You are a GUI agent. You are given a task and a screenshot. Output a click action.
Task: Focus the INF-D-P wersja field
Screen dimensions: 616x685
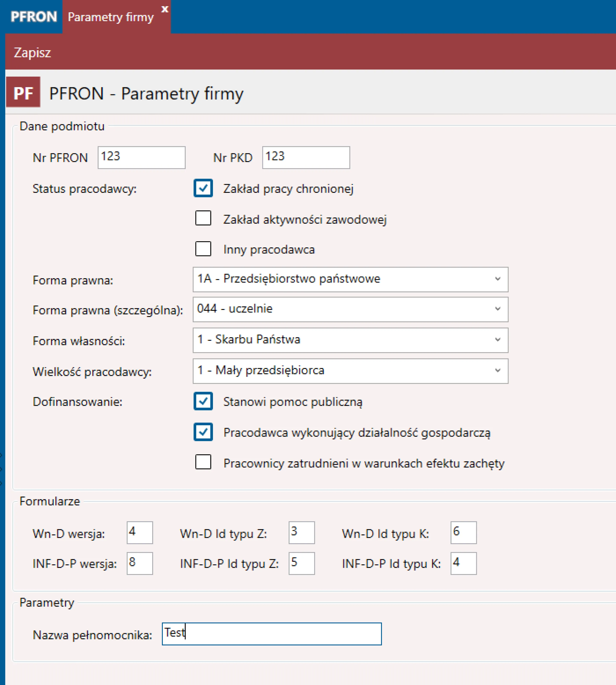(x=140, y=564)
